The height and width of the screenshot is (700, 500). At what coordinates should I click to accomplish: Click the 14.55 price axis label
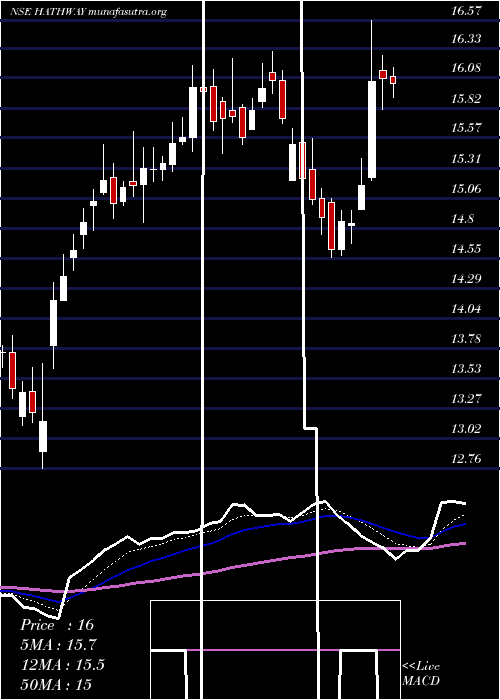click(x=466, y=249)
